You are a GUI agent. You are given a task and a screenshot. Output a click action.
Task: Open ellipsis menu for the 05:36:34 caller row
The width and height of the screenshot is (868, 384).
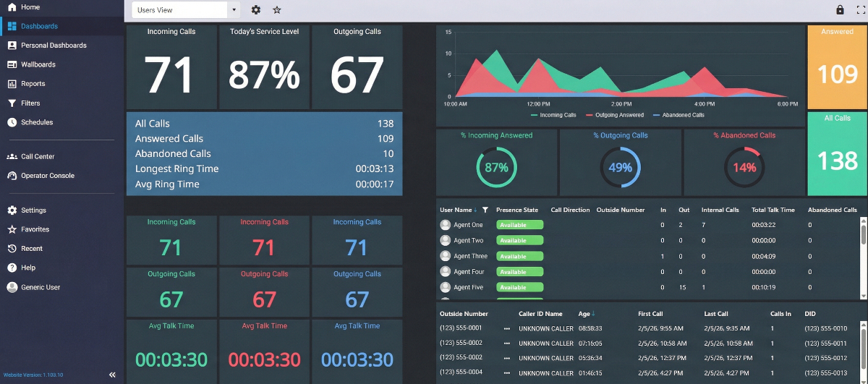[507, 358]
